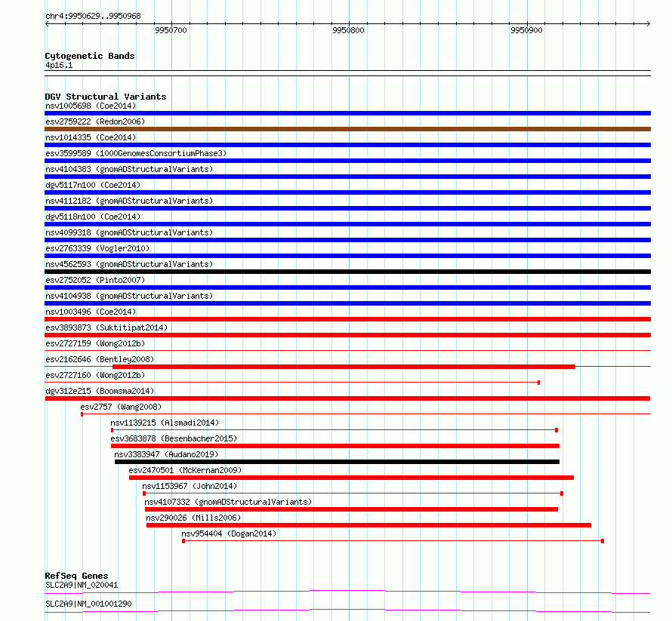Screen dimensions: 672x621
Task: Open esv3683878 (Besenbacher2015) label
Action: (174, 438)
